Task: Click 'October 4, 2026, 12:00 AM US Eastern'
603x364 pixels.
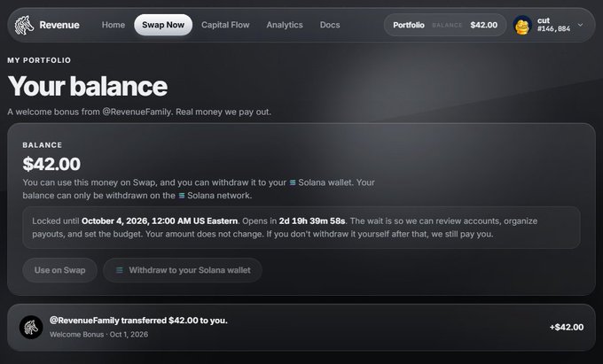Action: pyautogui.click(x=160, y=221)
